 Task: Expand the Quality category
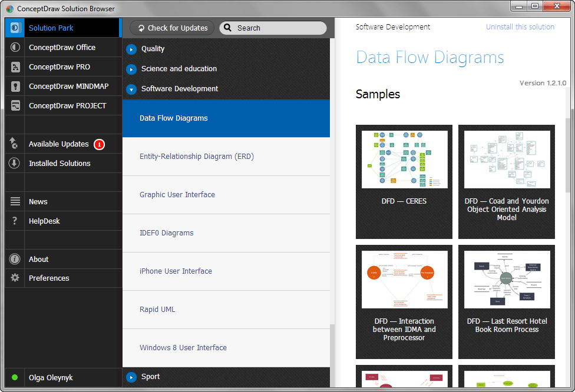tap(131, 49)
